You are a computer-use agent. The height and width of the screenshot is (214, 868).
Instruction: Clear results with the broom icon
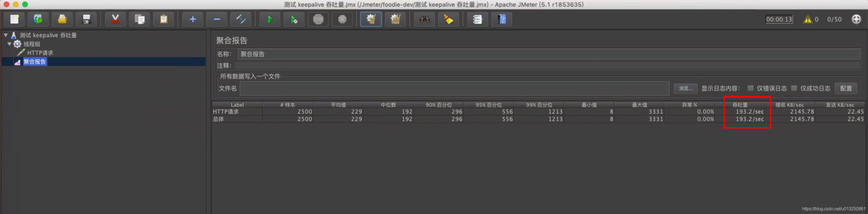pyautogui.click(x=371, y=19)
